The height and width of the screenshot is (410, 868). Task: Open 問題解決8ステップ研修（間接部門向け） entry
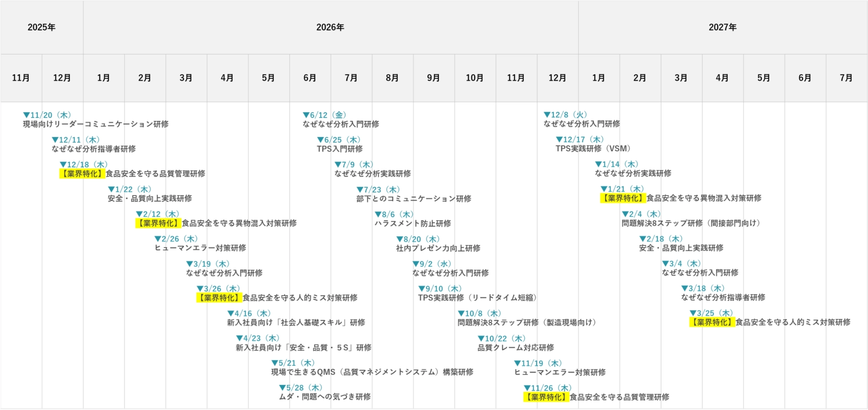691,223
